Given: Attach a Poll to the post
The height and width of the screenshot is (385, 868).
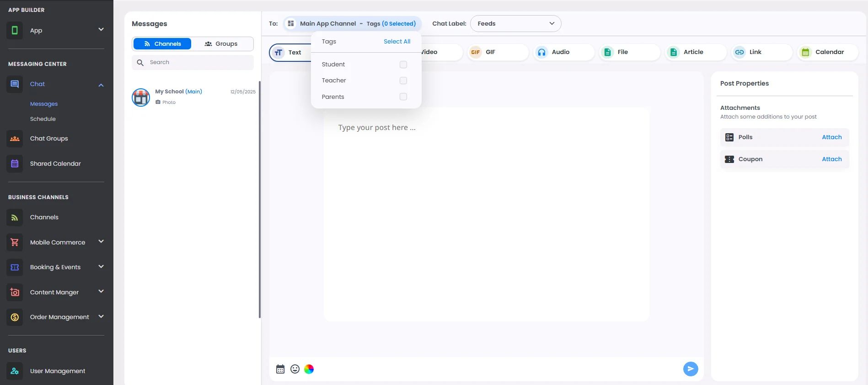Looking at the screenshot, I should [x=831, y=137].
